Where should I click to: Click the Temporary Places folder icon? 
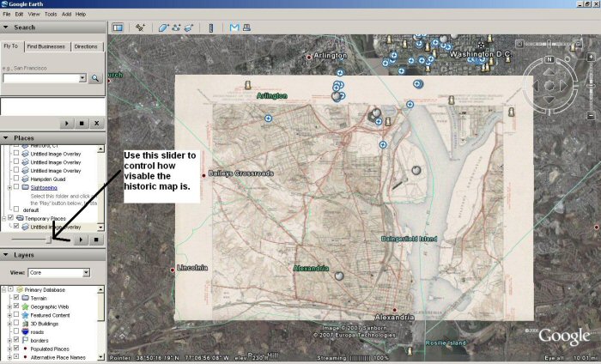20,218
